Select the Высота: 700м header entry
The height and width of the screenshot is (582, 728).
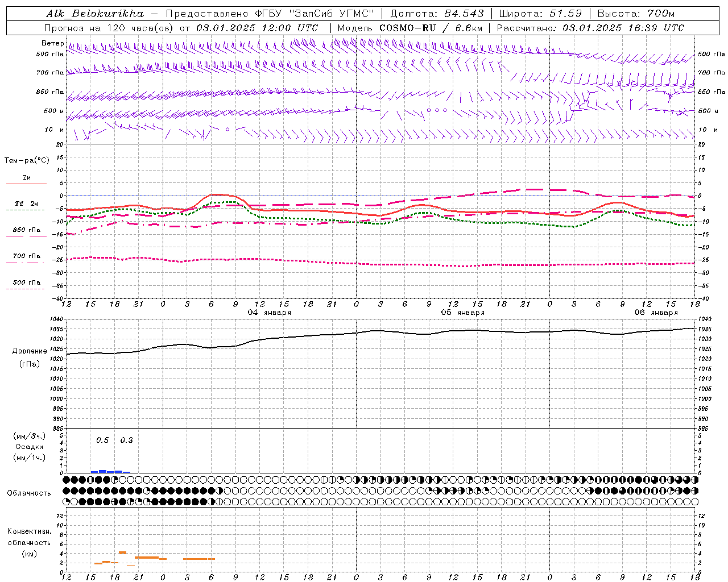[x=636, y=14]
